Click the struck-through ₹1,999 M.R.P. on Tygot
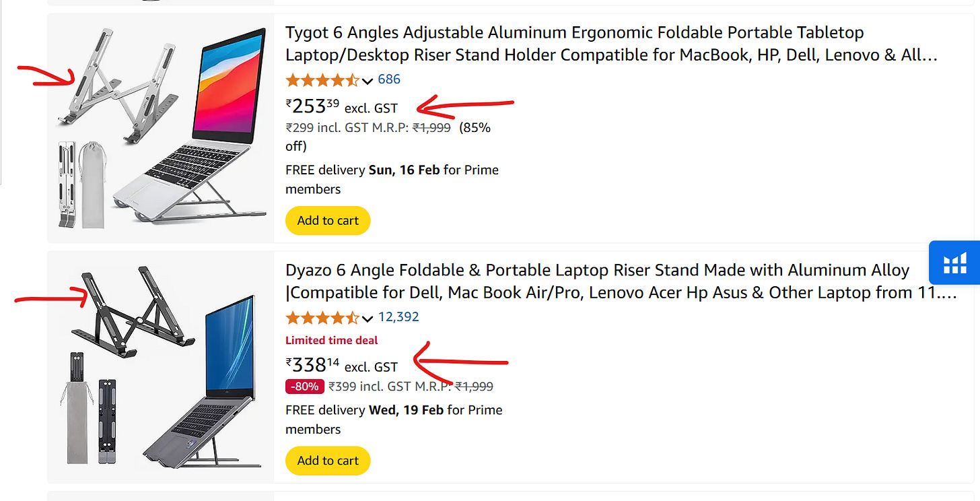 tap(431, 127)
